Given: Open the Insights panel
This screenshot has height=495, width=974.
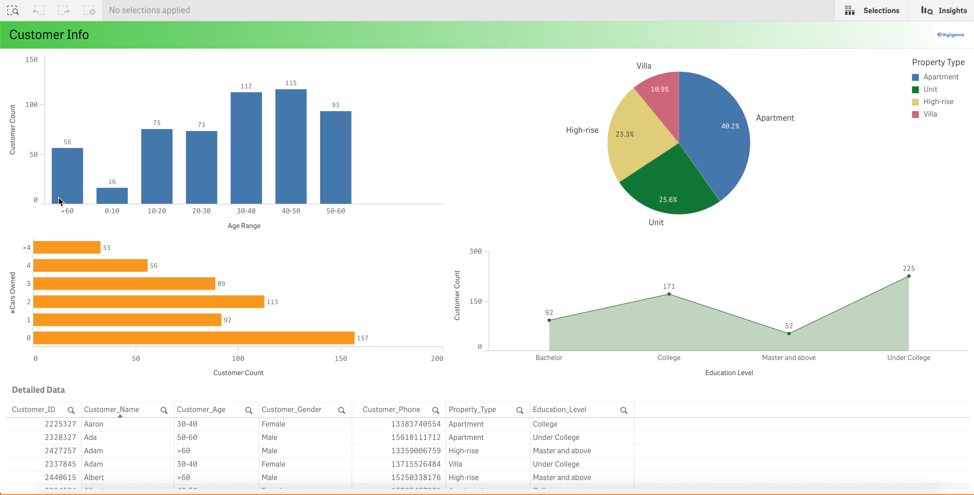Looking at the screenshot, I should coord(943,10).
